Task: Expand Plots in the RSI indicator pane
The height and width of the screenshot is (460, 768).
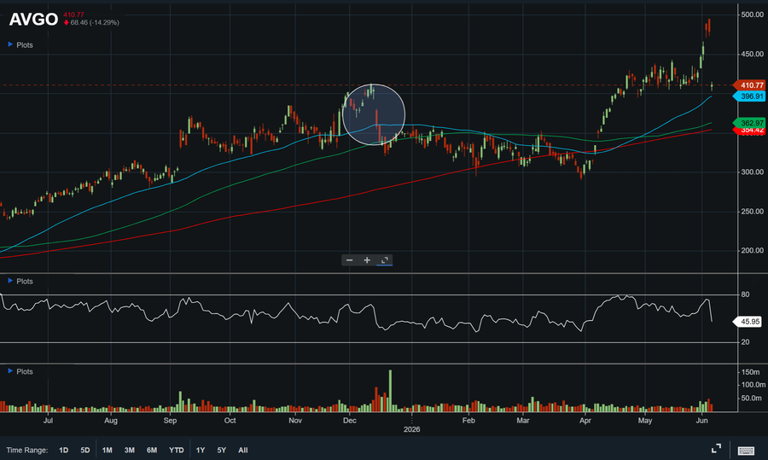Action: (20, 281)
